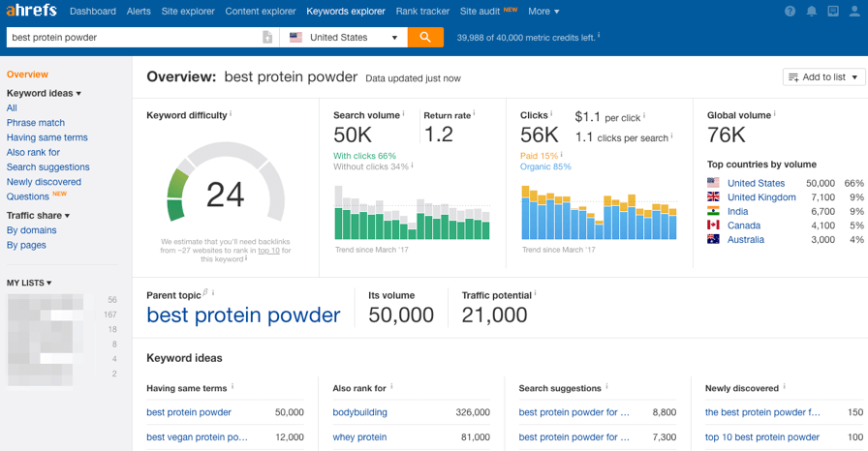868x451 pixels.
Task: Open the bodybuilding keyword link
Action: [x=359, y=411]
